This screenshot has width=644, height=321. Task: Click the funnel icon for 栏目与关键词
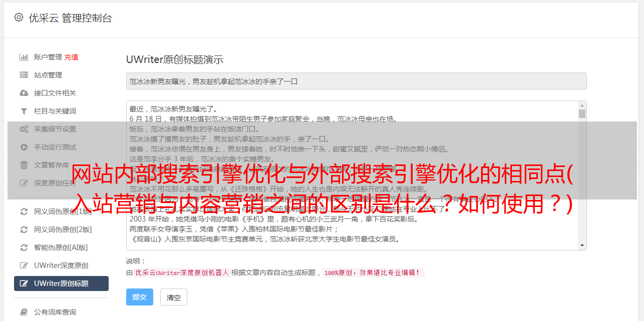(24, 111)
